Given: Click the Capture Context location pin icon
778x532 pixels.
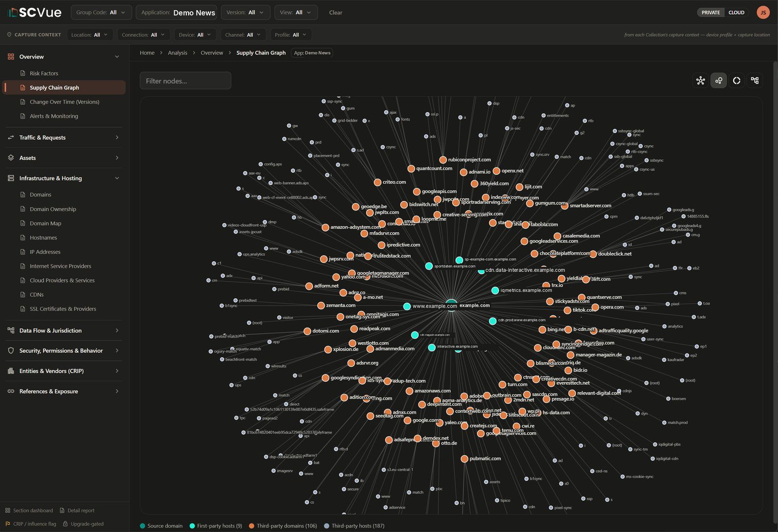Looking at the screenshot, I should point(9,35).
